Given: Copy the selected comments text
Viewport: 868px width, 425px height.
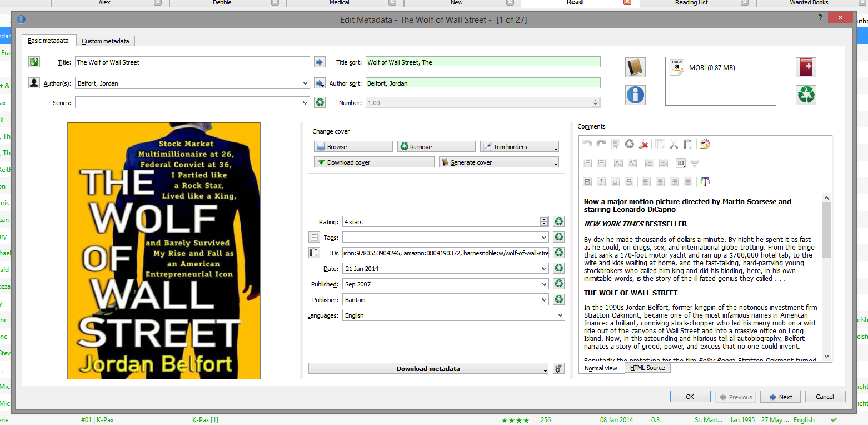Looking at the screenshot, I should coord(660,144).
